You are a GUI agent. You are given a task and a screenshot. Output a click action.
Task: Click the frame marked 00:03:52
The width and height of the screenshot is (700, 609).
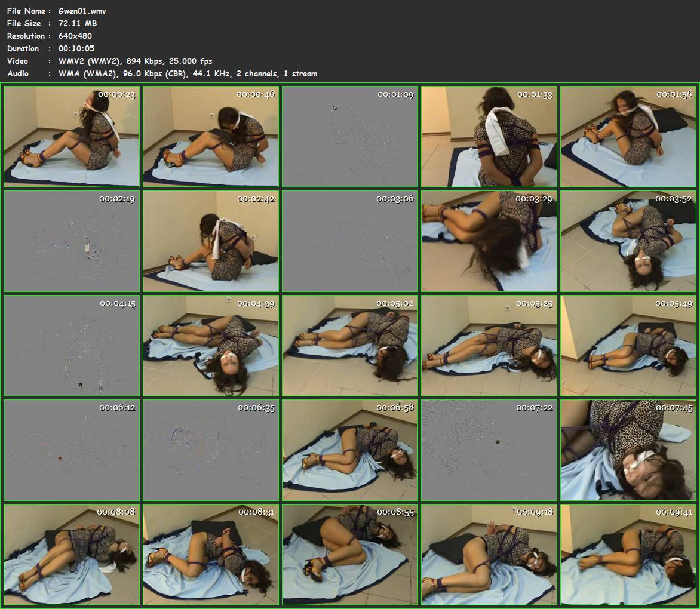(628, 241)
